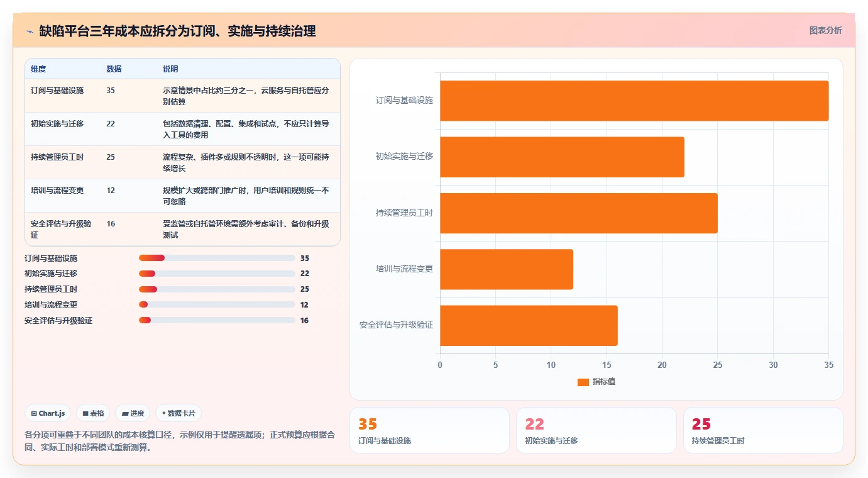Click the 持续管理员工时 progress bar
Image resolution: width=868 pixels, height=478 pixels.
(x=217, y=289)
